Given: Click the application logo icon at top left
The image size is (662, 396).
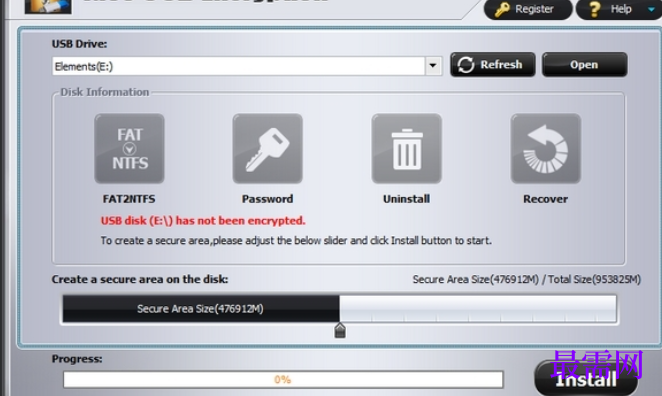Looking at the screenshot, I should coord(48,6).
